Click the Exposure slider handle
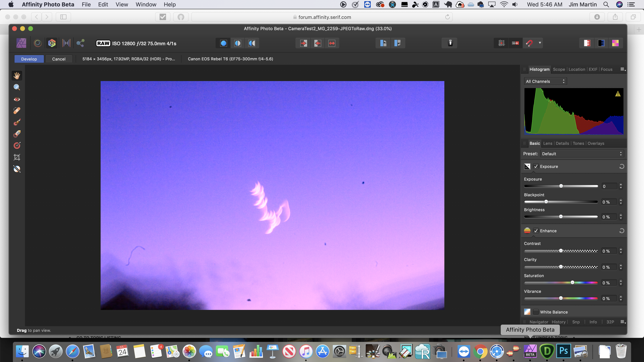The height and width of the screenshot is (362, 644). click(x=561, y=186)
